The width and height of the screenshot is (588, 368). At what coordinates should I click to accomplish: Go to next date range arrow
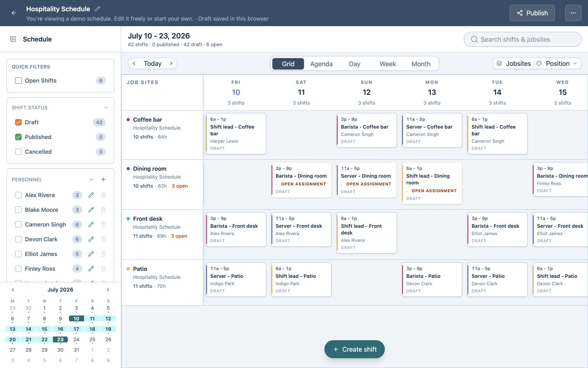(171, 63)
